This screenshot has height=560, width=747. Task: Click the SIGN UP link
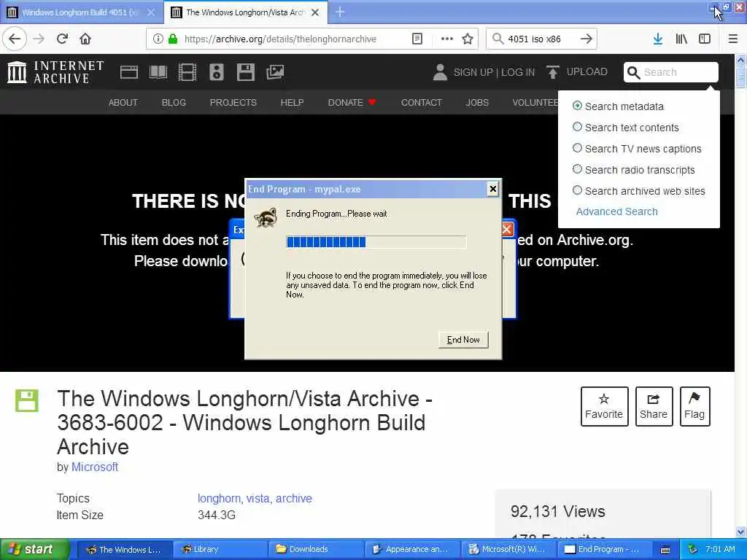click(473, 72)
